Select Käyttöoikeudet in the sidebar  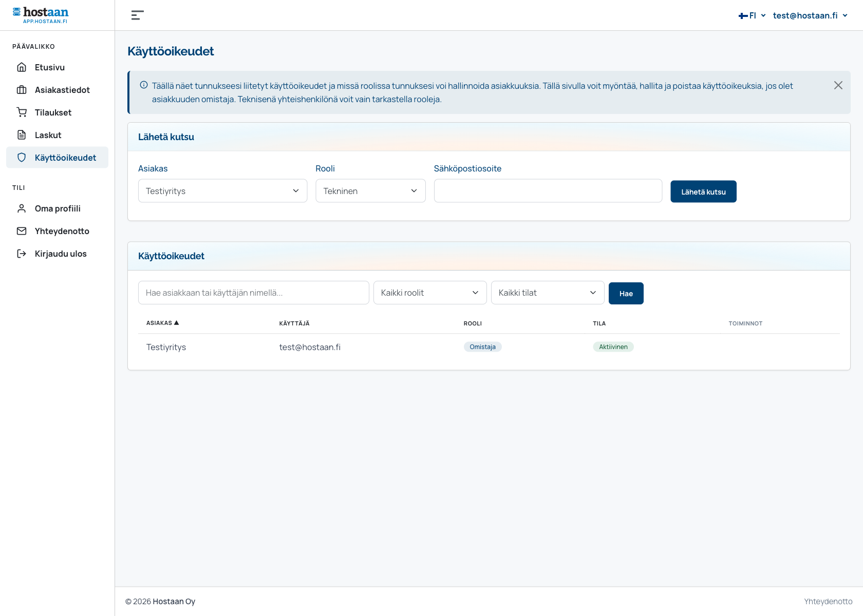point(57,158)
